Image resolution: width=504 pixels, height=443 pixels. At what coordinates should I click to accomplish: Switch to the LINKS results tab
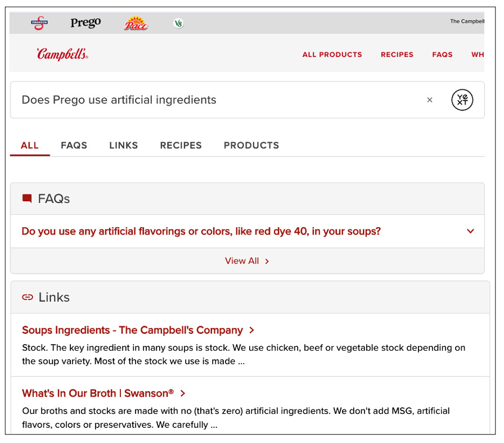tap(123, 146)
